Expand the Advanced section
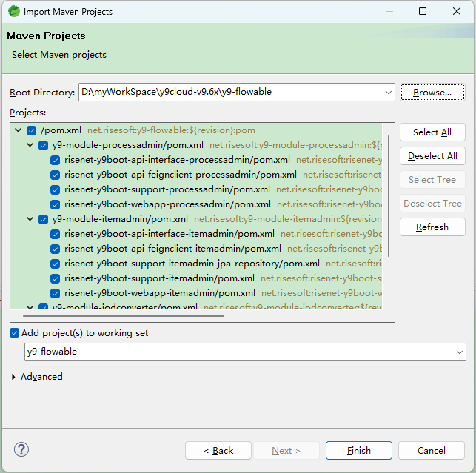This screenshot has height=473, width=476. (13, 377)
